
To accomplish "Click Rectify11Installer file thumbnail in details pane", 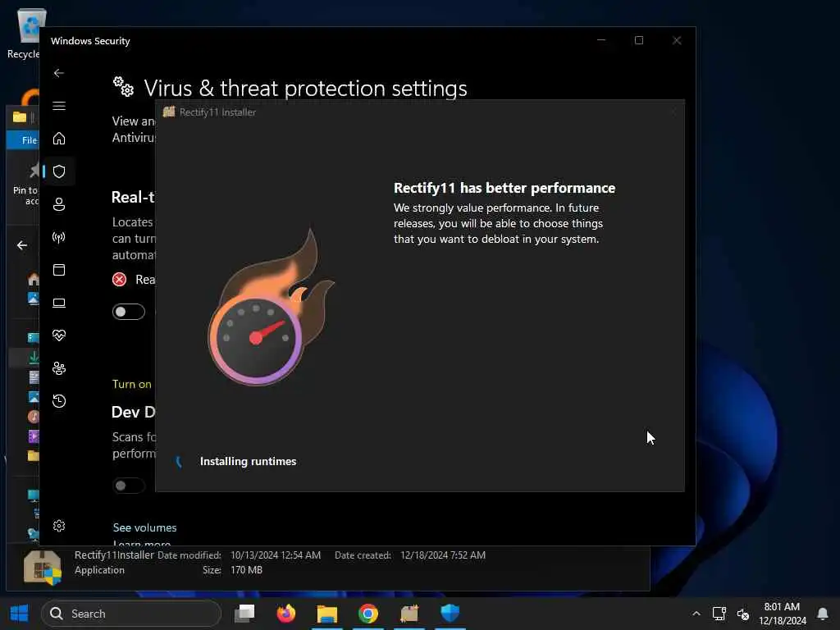I will [43, 568].
